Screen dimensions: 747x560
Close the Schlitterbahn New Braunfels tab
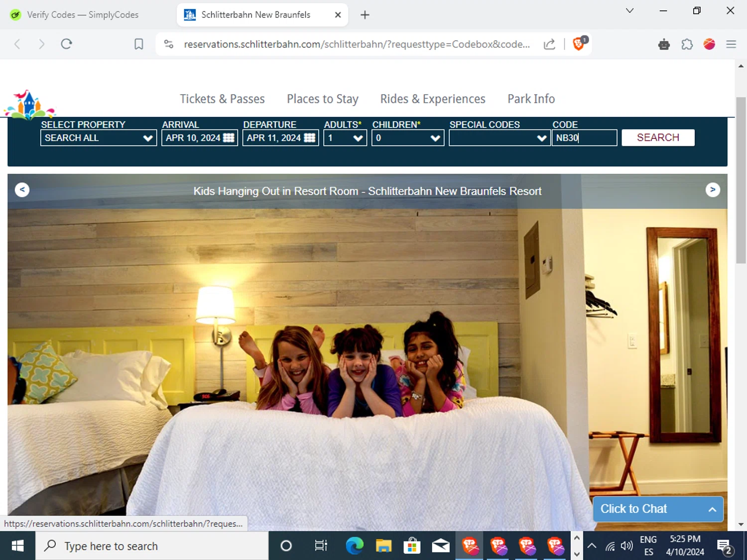(x=338, y=15)
